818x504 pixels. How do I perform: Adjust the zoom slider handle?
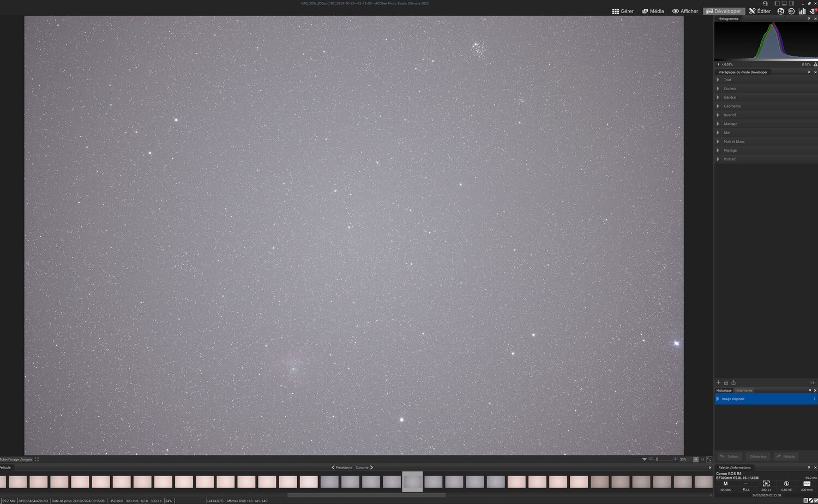pyautogui.click(x=657, y=459)
